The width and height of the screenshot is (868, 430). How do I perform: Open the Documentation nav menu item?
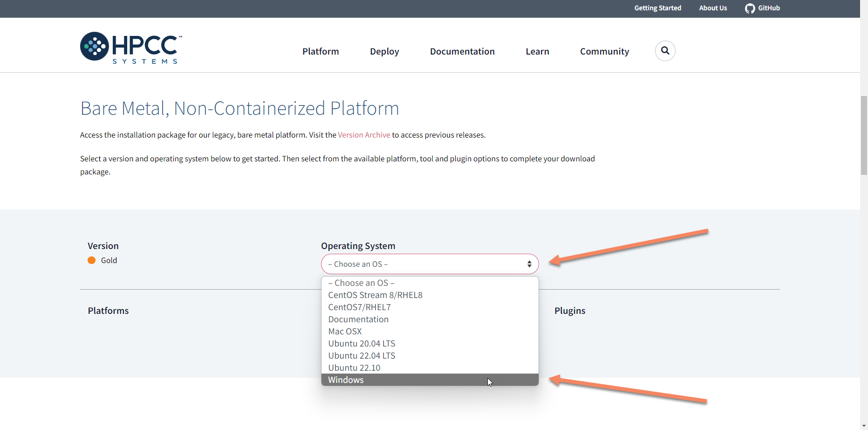click(462, 51)
